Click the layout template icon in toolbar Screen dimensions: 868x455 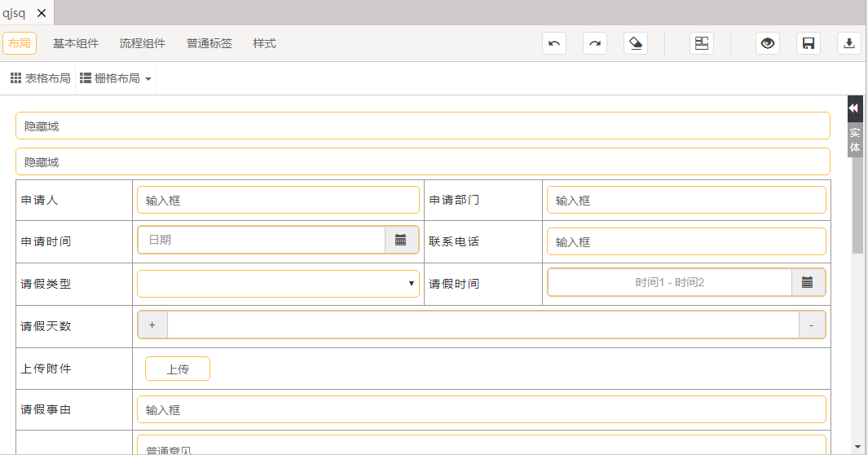701,43
